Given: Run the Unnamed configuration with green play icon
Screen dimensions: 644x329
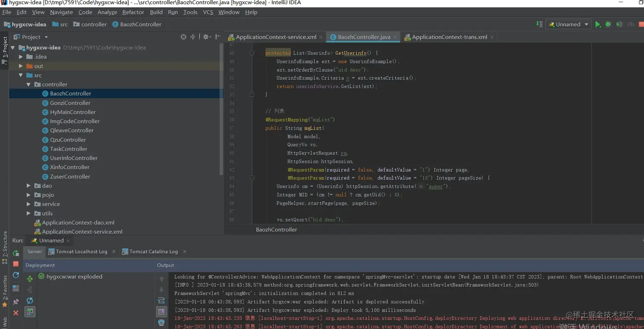Looking at the screenshot, I should tap(598, 24).
